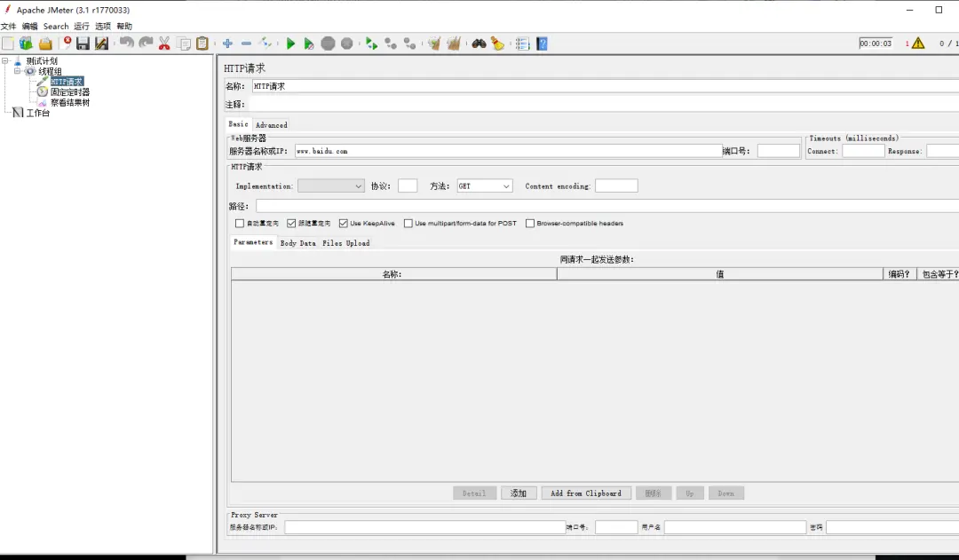Select 工作台 in the tree
The image size is (959, 560).
pyautogui.click(x=38, y=113)
